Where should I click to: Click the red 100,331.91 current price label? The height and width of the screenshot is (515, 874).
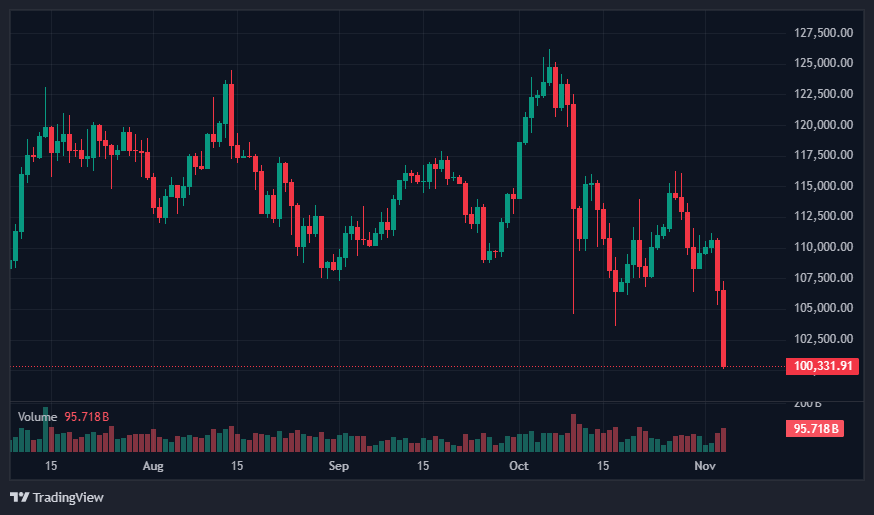pos(823,366)
